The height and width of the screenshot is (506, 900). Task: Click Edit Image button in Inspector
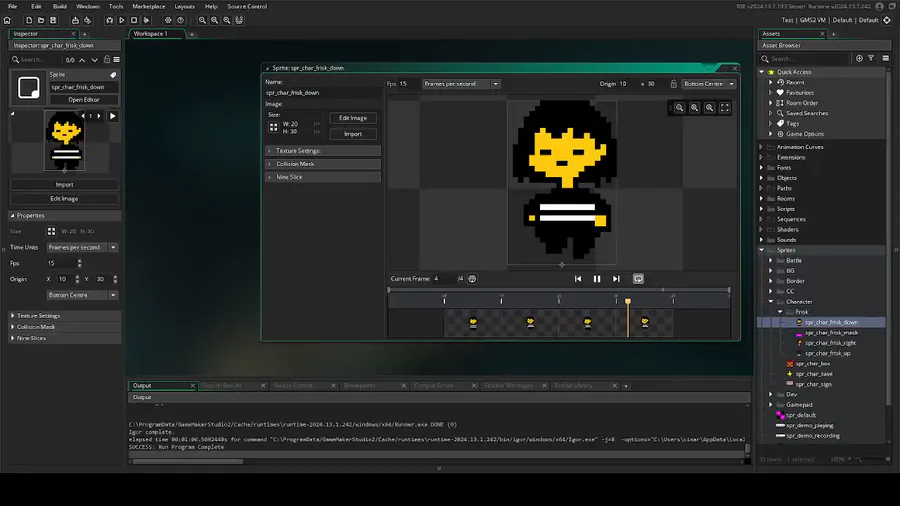tap(64, 198)
